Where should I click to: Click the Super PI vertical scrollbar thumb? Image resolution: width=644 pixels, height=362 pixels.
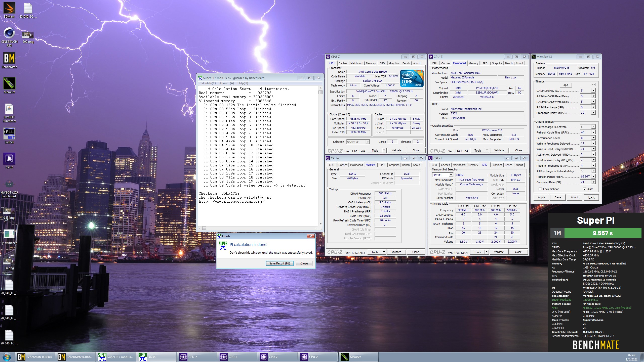pos(320,92)
